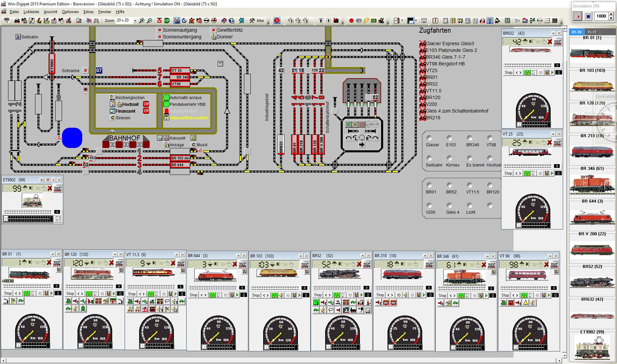617x364 pixels.
Task: Toggle the Licht indicator button
Action: tap(470, 205)
